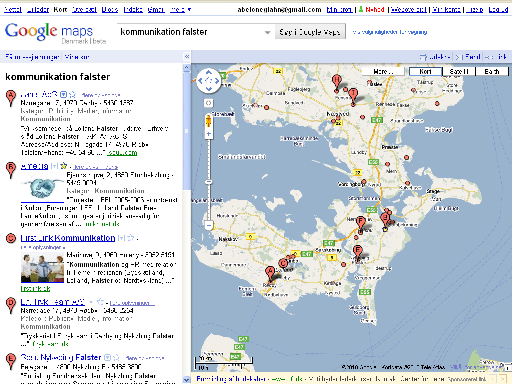Click the results panel scrollbar thumb
This screenshot has width=512, height=384.
(187, 132)
